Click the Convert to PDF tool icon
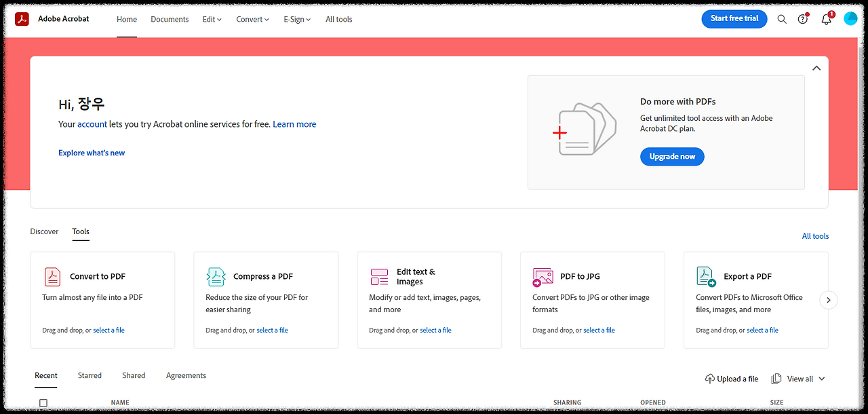 click(52, 276)
